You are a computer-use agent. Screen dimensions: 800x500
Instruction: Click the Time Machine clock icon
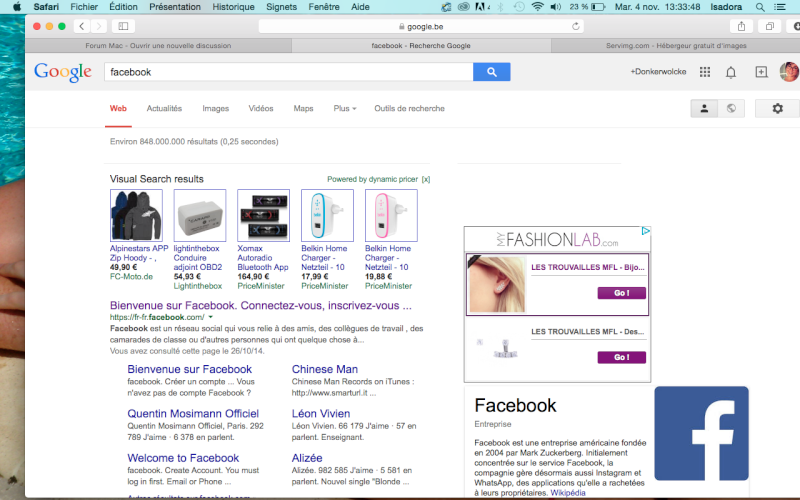tap(519, 7)
